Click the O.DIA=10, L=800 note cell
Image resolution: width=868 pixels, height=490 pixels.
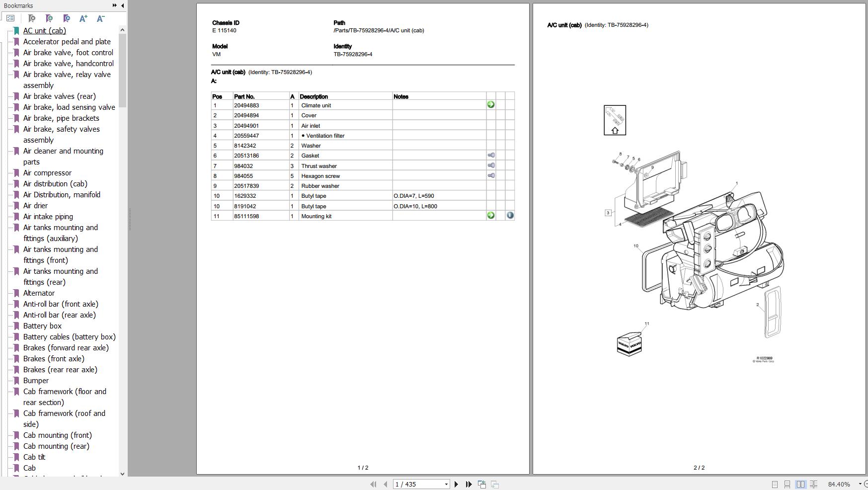(x=439, y=206)
